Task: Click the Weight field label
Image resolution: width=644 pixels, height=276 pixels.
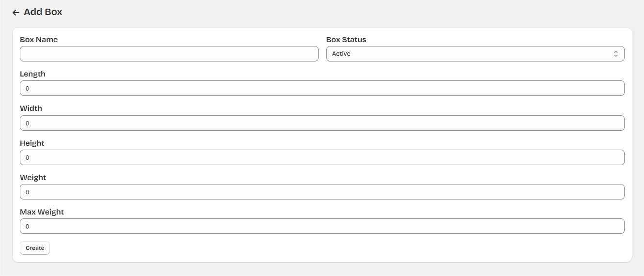Action: coord(33,178)
